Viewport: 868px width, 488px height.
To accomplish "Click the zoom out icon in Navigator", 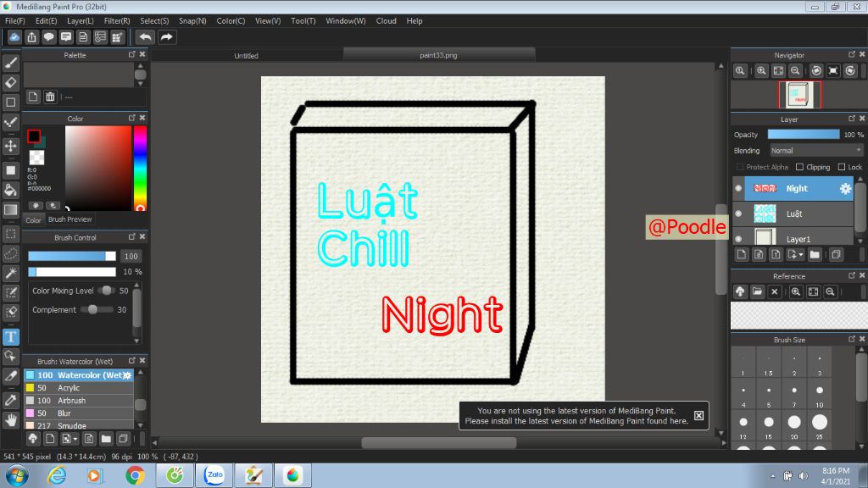I will (x=795, y=71).
